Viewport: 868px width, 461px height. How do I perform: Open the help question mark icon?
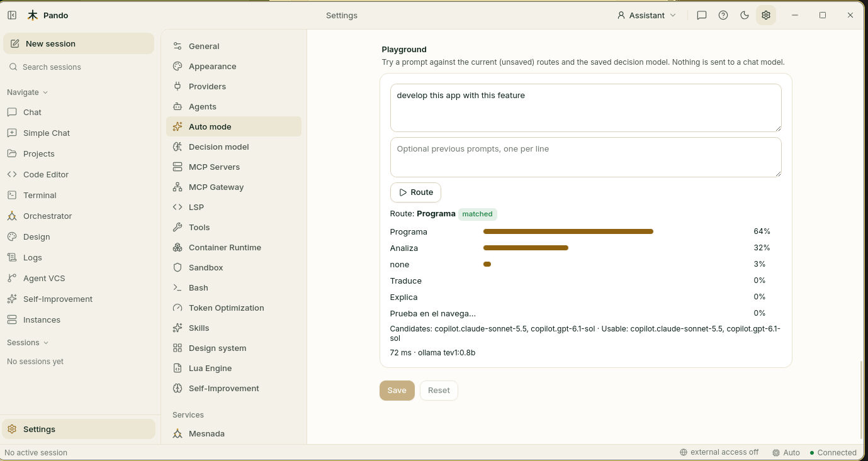[723, 15]
